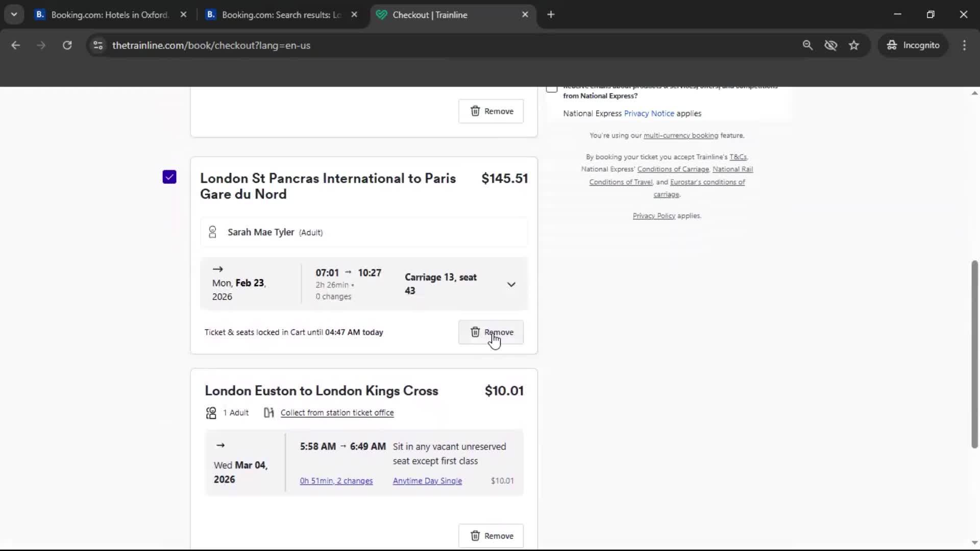Click the zoom magnifier icon in the toolbar

(807, 45)
